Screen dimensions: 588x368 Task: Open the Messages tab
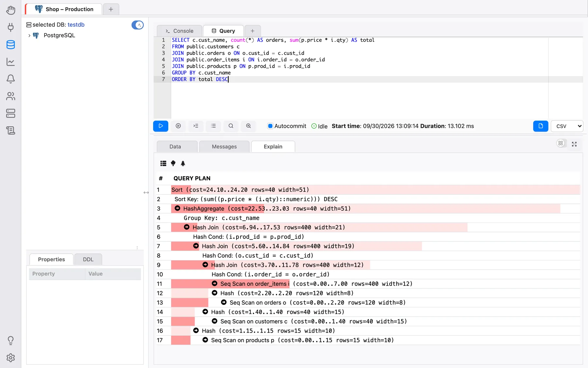(224, 147)
